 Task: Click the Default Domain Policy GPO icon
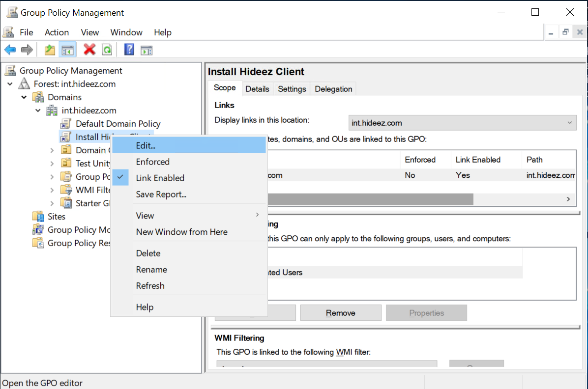[65, 124]
